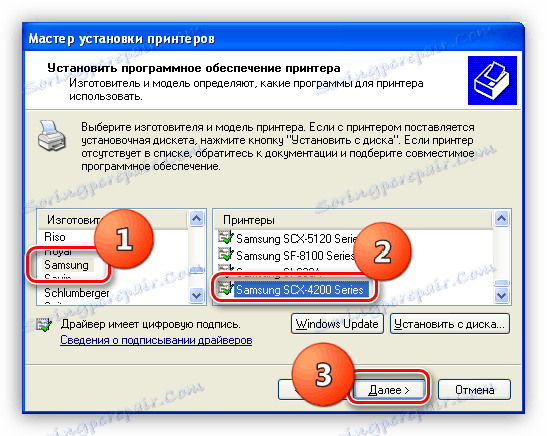Click the digital signature icon near driver note
The height and width of the screenshot is (436, 547).
coord(45,325)
